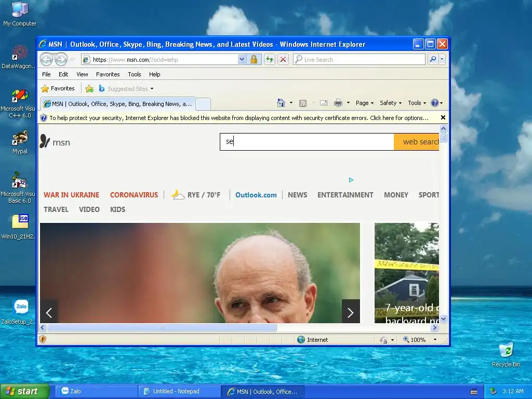Switch to Untitled - Notepad taskbar button

179,391
